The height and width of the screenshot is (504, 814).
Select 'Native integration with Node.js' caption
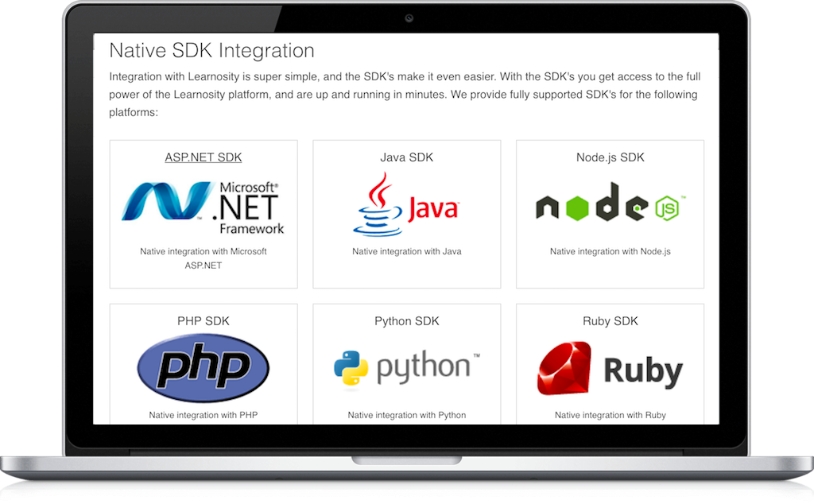(610, 251)
